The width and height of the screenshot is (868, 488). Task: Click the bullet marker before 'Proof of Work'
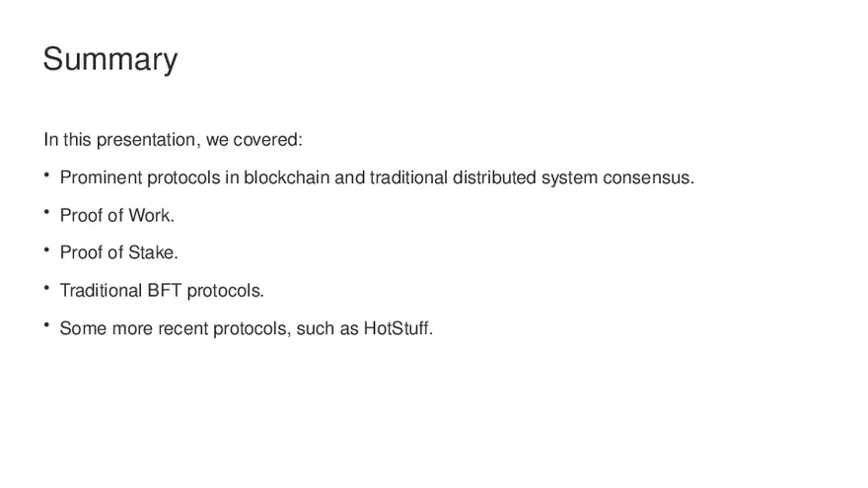[x=46, y=214]
